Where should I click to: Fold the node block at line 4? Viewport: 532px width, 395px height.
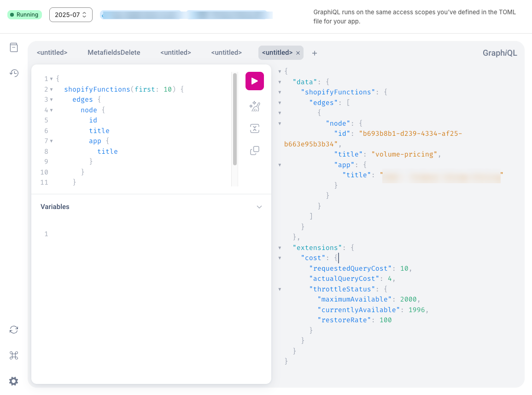[x=51, y=110]
